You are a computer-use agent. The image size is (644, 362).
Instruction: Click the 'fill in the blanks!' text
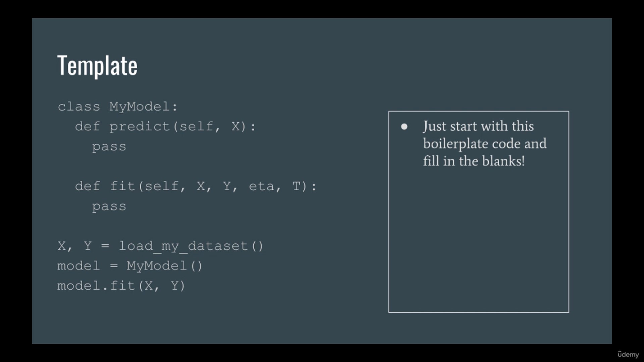474,161
